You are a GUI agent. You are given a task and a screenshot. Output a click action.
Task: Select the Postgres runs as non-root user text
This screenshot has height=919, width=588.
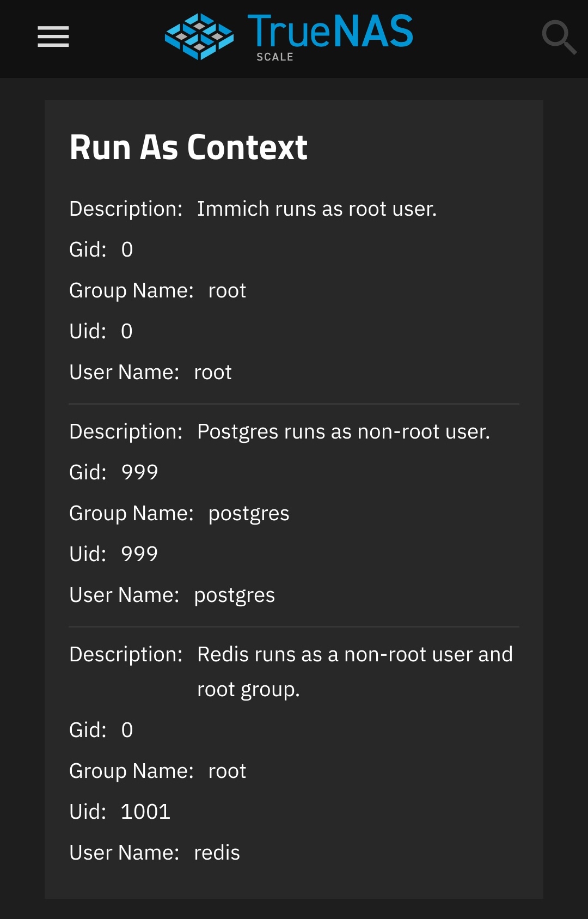point(344,431)
